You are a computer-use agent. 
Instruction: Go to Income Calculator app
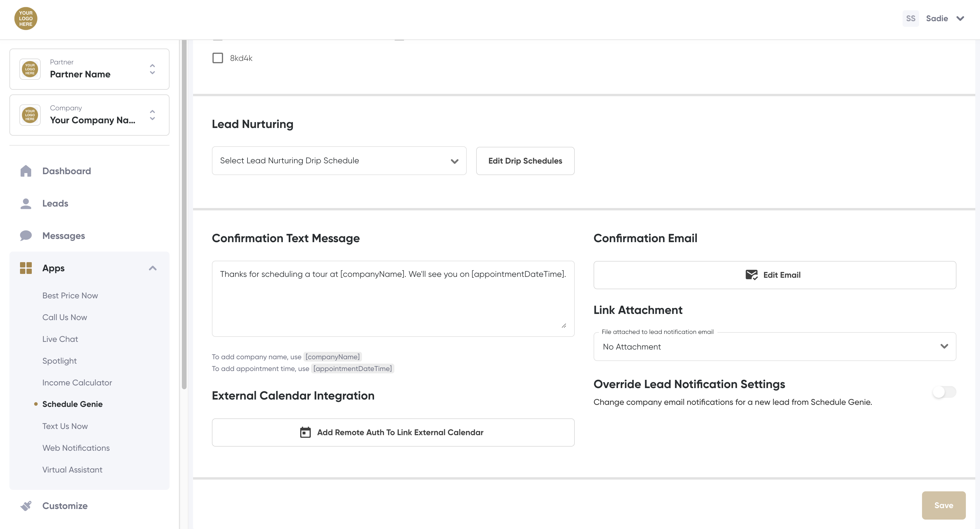77,382
